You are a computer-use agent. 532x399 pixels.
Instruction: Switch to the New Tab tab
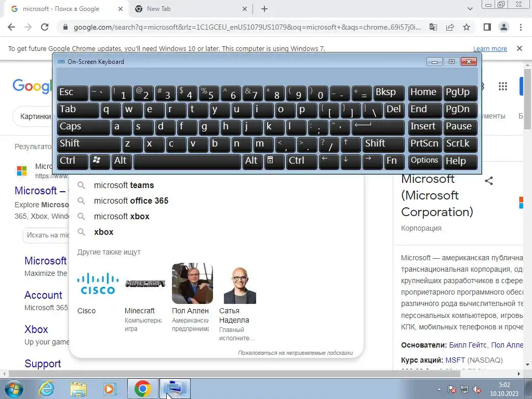click(159, 9)
